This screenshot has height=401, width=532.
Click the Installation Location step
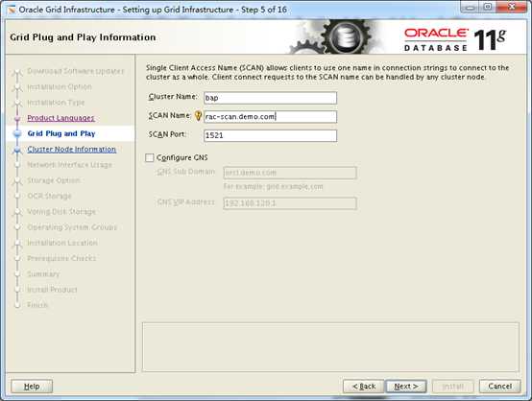click(62, 243)
